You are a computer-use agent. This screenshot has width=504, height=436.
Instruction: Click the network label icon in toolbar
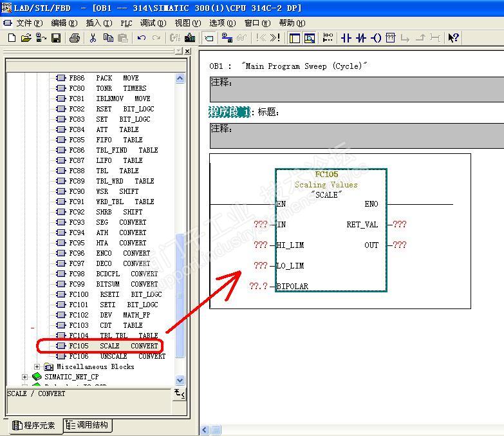[209, 38]
